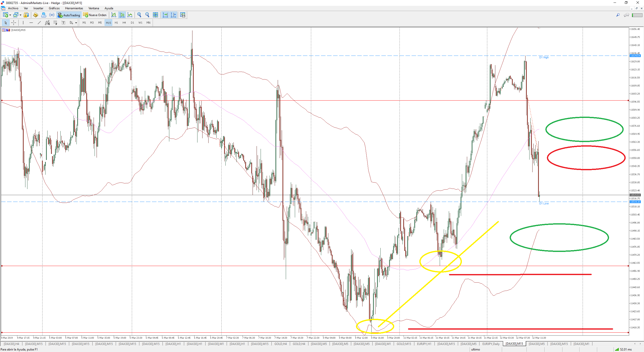
Task: Open the Herramientas menu
Action: click(74, 8)
